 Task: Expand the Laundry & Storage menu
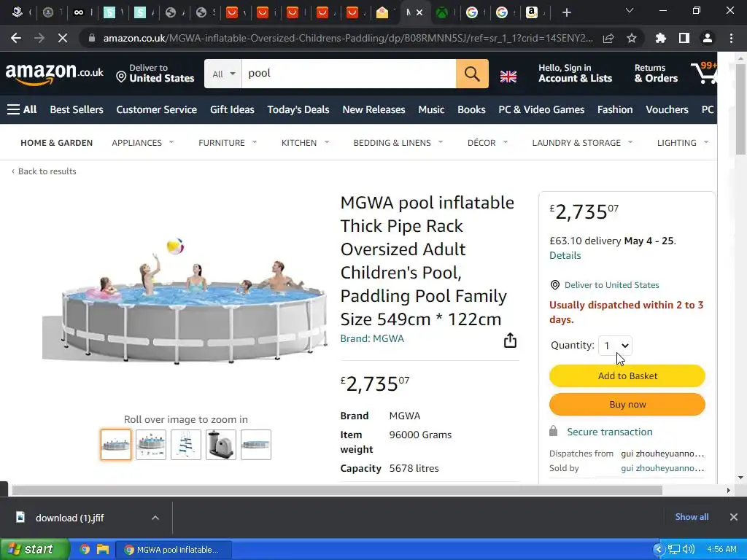(582, 143)
